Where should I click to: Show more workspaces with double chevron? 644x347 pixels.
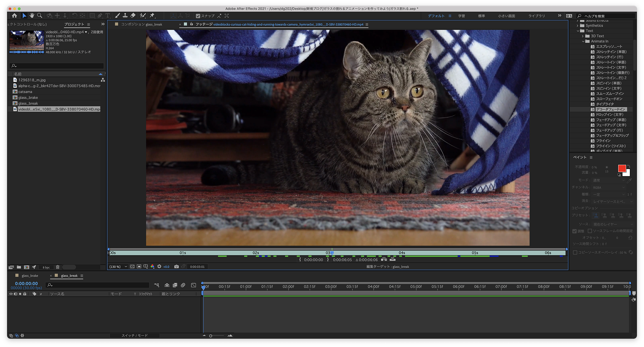559,16
